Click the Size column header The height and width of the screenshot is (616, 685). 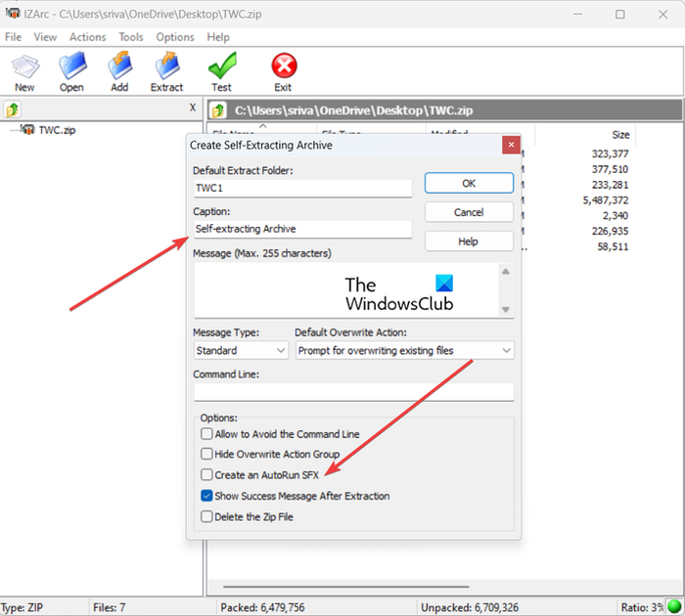point(620,135)
